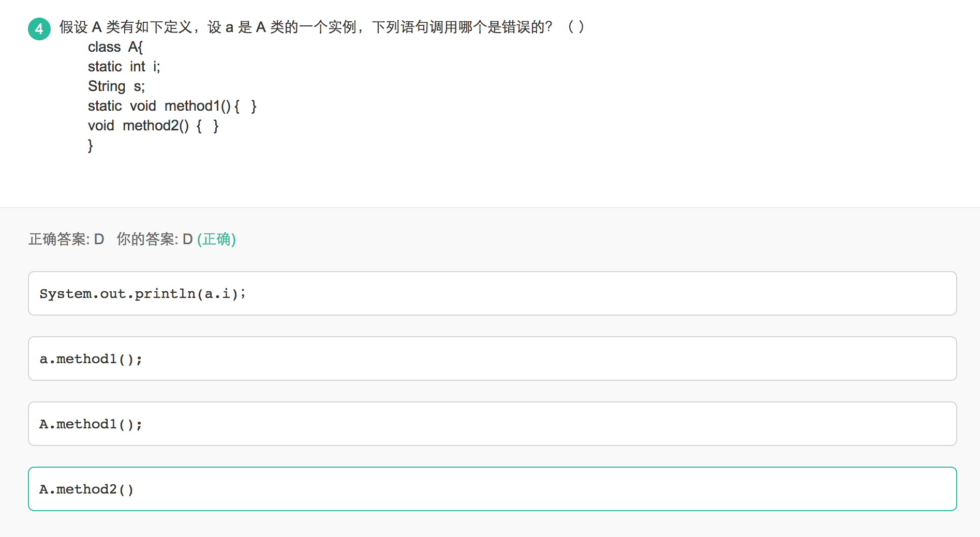Screen dimensions: 980x537
Task: Choose the A.method1(); answer option
Action: [492, 424]
